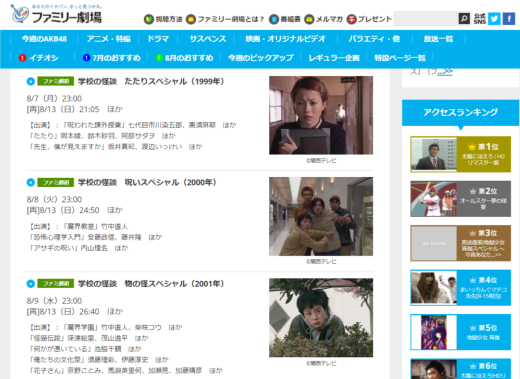Open the official Twitter icon

pyautogui.click(x=494, y=19)
